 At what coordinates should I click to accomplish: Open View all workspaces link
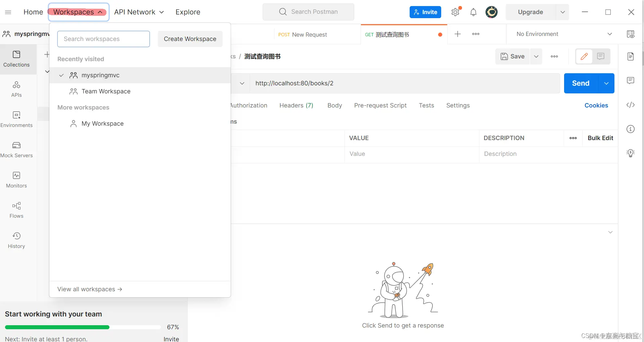click(x=89, y=289)
